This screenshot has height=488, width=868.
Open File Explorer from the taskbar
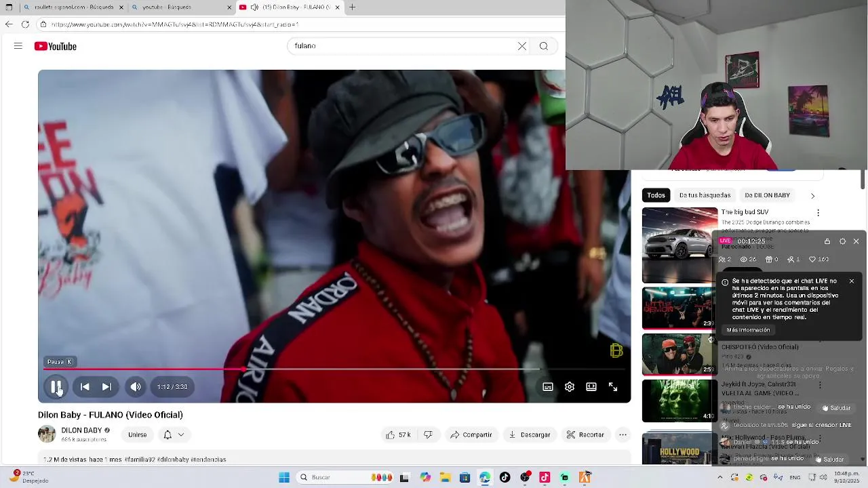pyautogui.click(x=445, y=477)
